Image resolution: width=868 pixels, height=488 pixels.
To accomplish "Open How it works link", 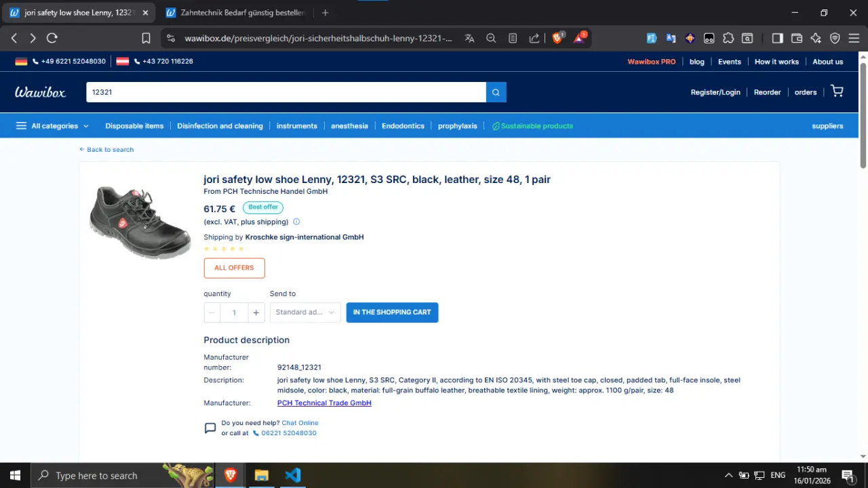I will [776, 62].
